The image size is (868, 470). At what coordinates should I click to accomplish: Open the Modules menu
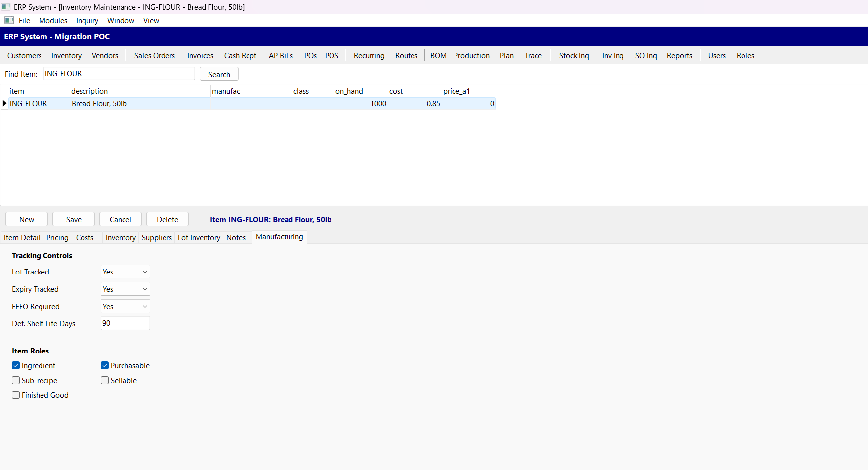pyautogui.click(x=53, y=20)
